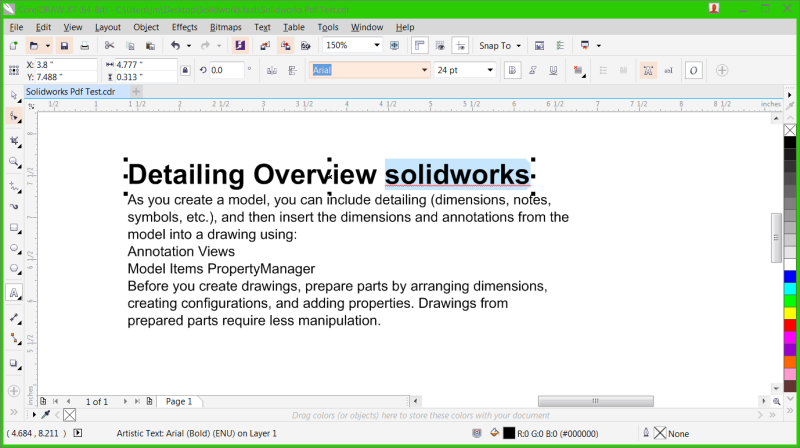Viewport: 800px width, 448px height.
Task: Open the text alignment flyout
Action: pyautogui.click(x=578, y=70)
